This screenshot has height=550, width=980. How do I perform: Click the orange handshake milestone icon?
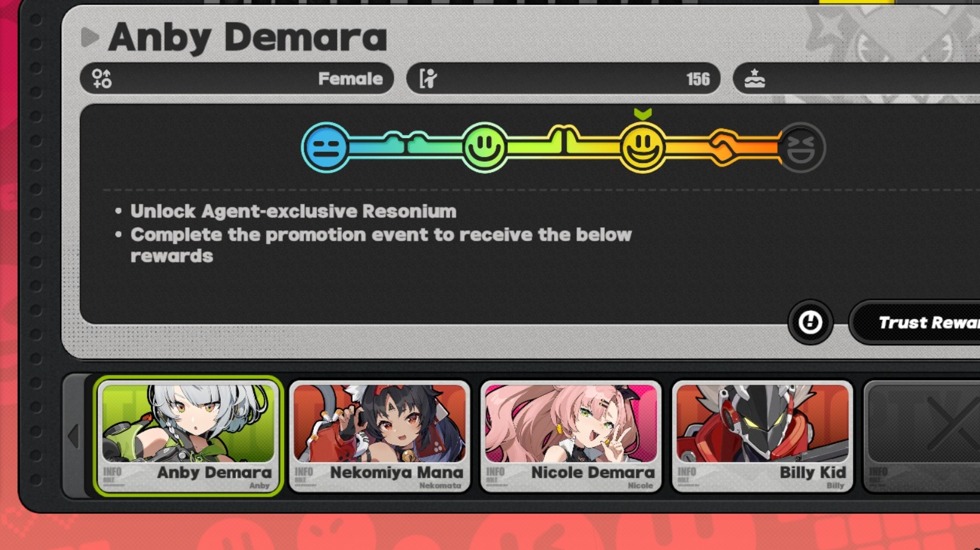[x=722, y=146]
